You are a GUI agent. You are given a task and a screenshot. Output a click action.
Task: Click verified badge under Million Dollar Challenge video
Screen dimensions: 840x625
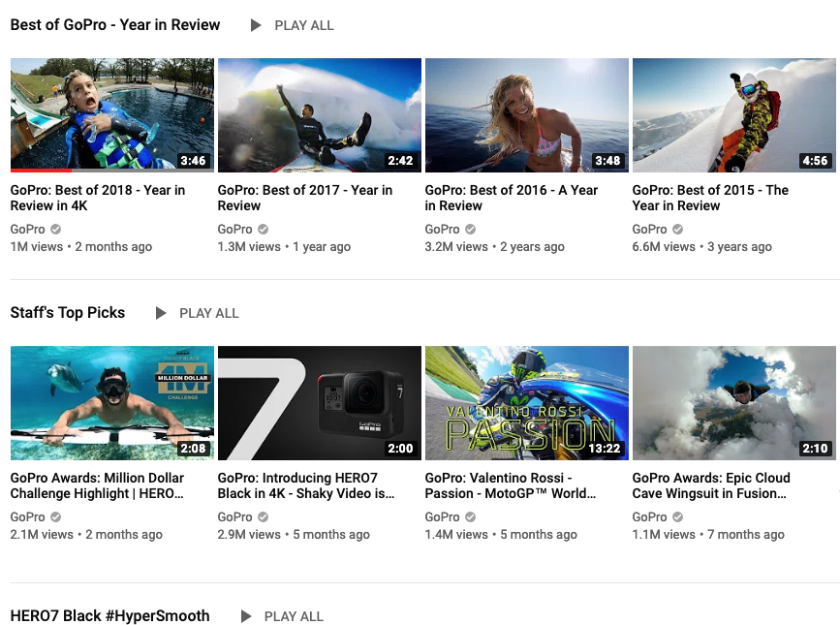click(56, 516)
